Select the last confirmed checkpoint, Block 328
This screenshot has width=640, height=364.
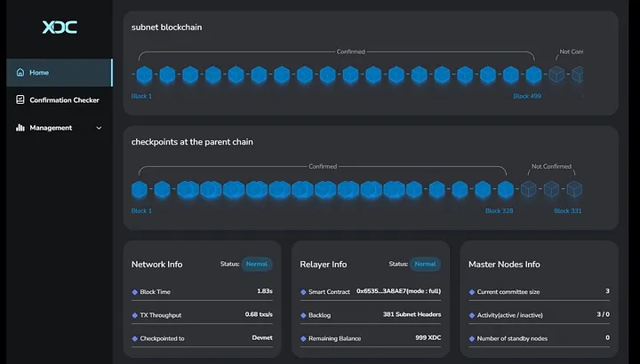(505, 189)
